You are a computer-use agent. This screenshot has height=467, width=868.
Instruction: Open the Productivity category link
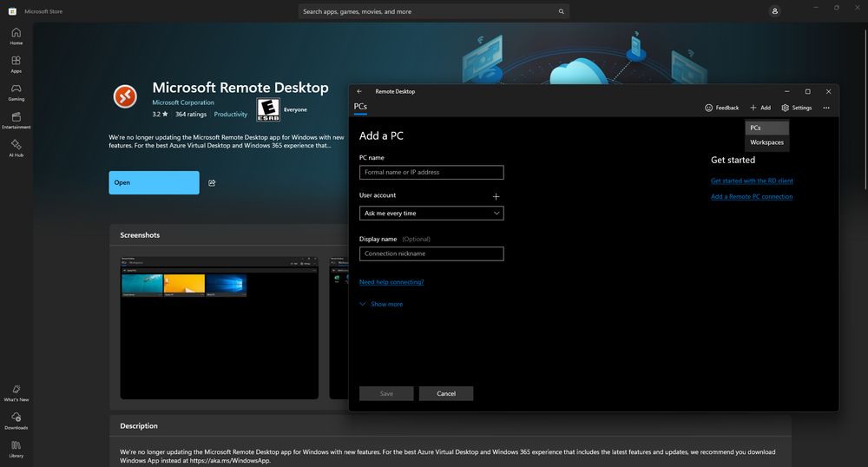231,115
